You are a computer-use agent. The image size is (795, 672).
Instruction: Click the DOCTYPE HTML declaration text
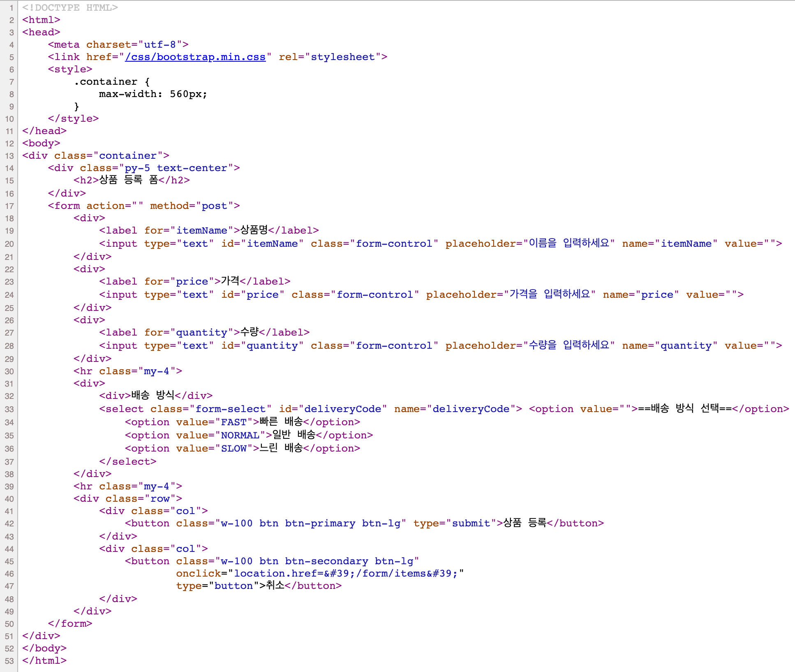[70, 7]
